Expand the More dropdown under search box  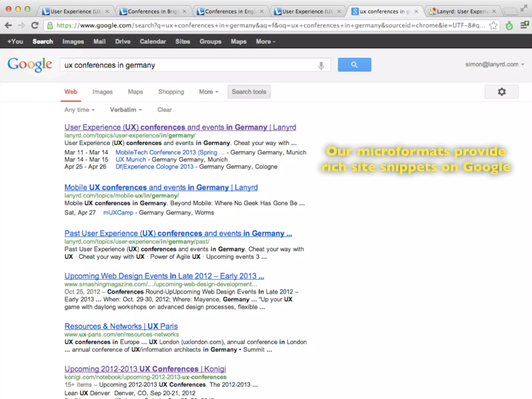pos(209,92)
